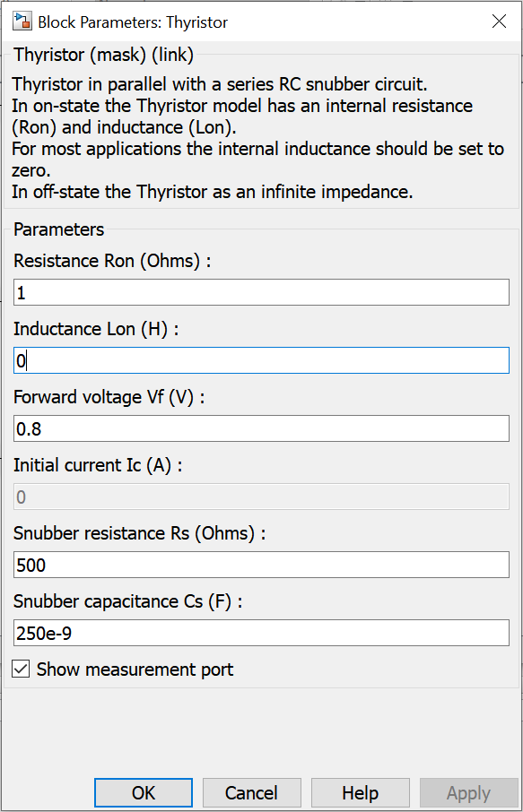523x812 pixels.
Task: Close the Block Parameters dialog
Action: coord(499,22)
